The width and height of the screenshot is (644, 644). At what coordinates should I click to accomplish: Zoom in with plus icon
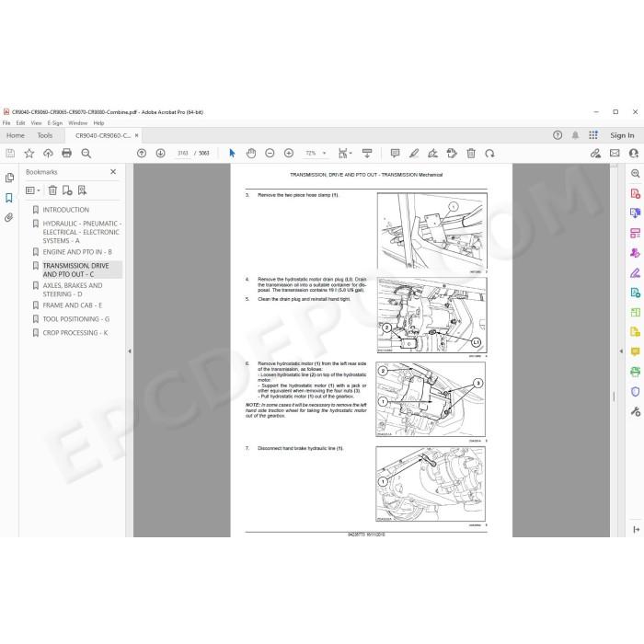point(289,154)
